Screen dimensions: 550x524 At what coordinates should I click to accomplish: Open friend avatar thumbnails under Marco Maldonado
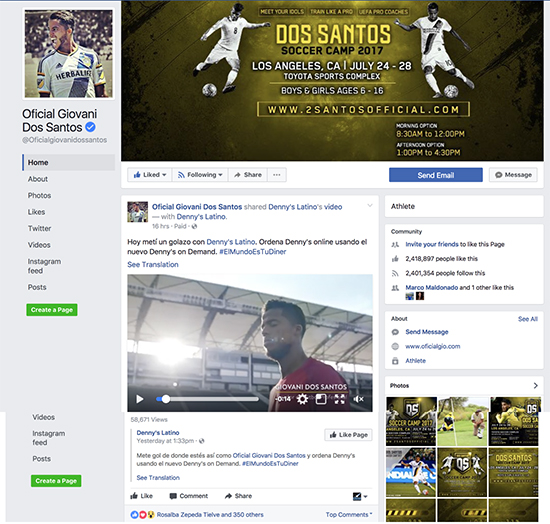click(415, 296)
